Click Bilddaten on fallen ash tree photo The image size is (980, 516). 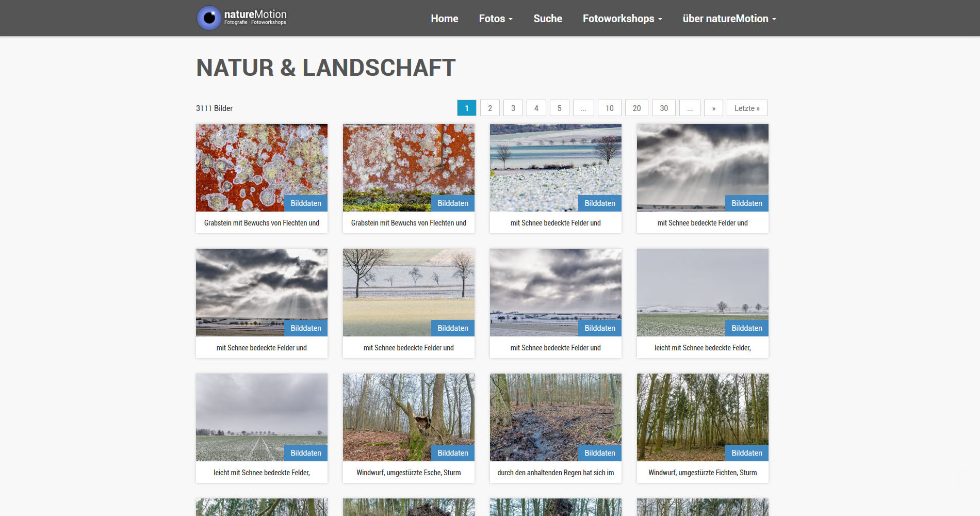pyautogui.click(x=452, y=453)
